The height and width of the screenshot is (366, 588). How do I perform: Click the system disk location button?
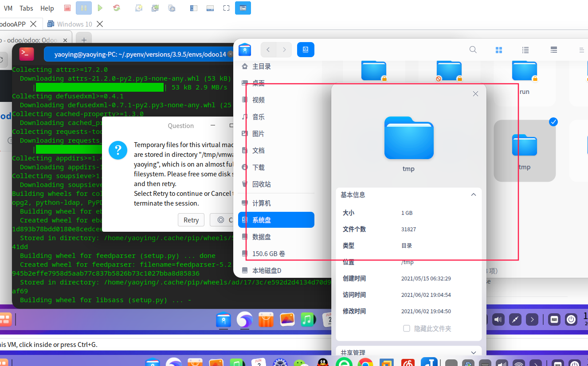306,50
